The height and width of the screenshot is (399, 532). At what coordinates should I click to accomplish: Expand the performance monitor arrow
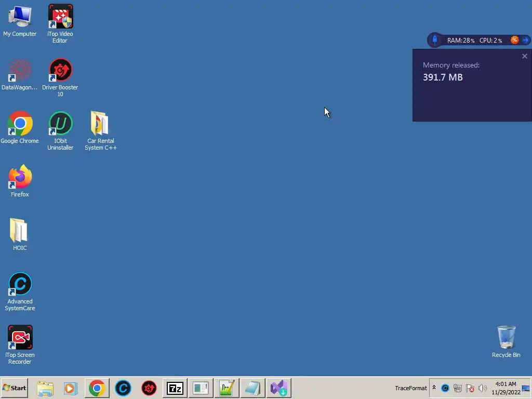(x=526, y=40)
